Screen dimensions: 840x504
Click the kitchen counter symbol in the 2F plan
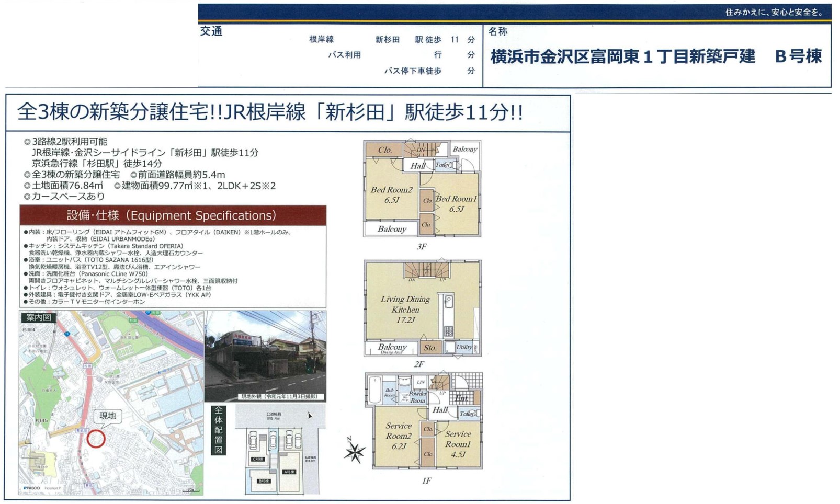pos(448,316)
